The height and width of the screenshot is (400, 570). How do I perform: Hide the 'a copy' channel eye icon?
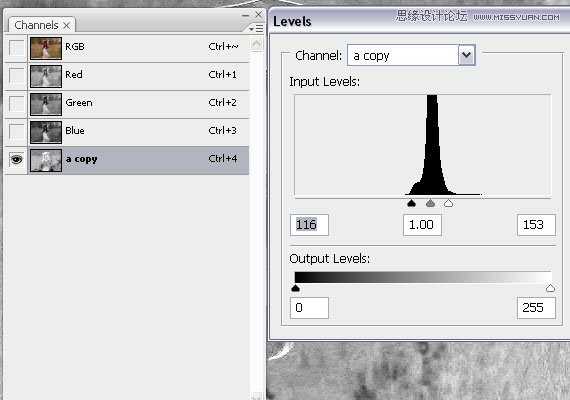coord(16,159)
